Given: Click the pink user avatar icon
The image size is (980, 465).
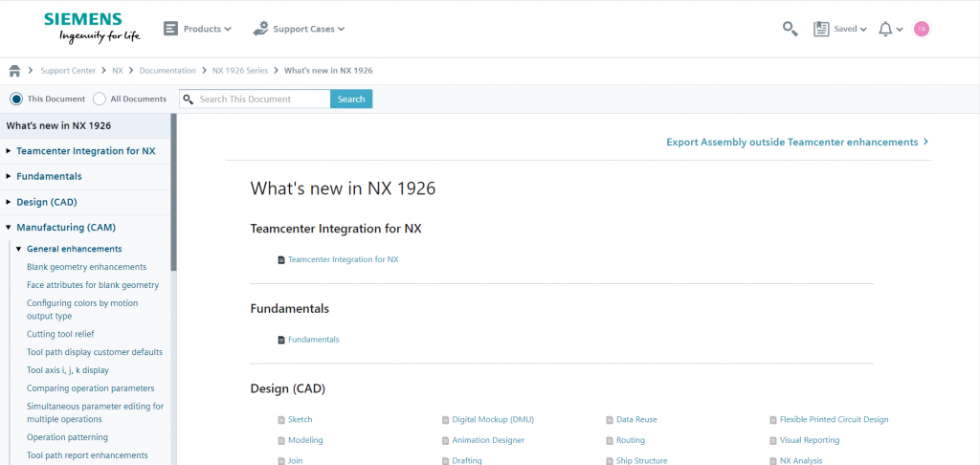Looking at the screenshot, I should 921,29.
